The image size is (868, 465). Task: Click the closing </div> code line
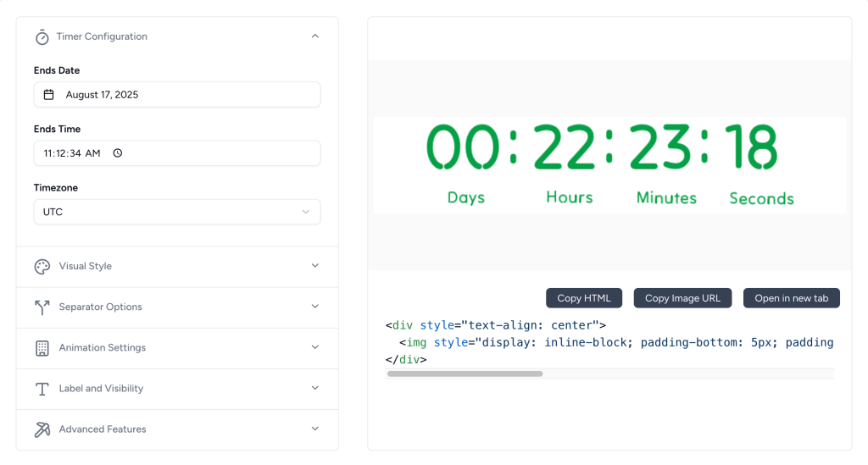tap(406, 359)
